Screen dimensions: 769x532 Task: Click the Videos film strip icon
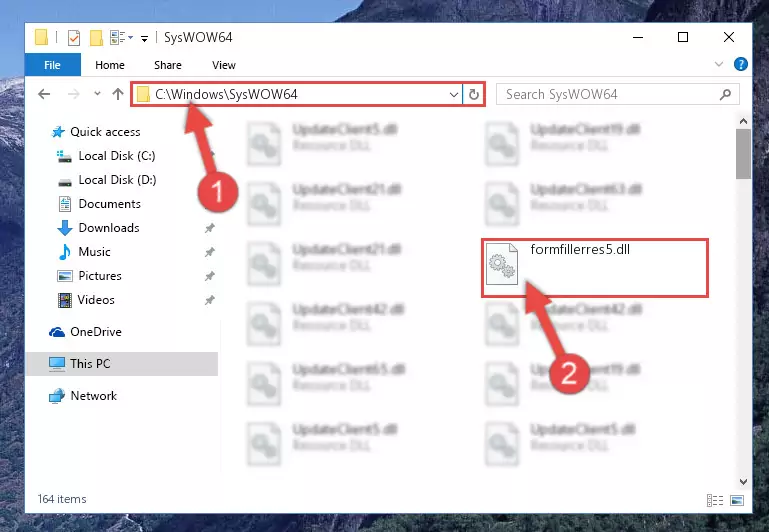[65, 300]
